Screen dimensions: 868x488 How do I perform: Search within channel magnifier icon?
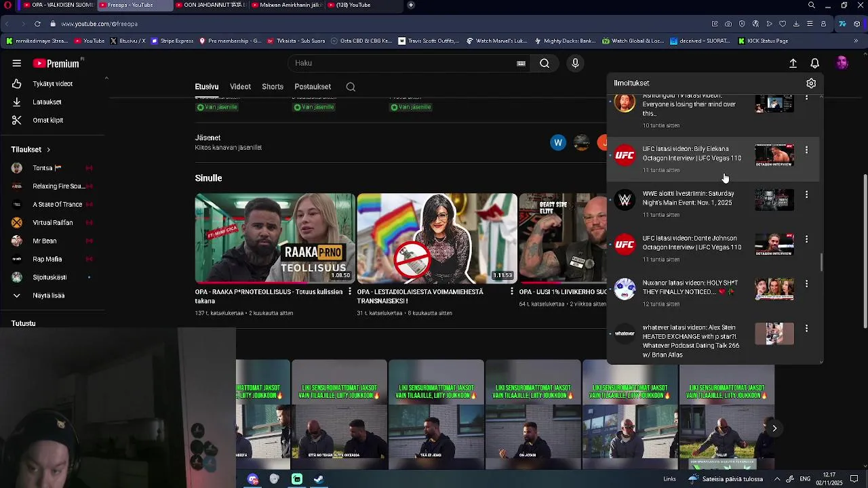351,87
